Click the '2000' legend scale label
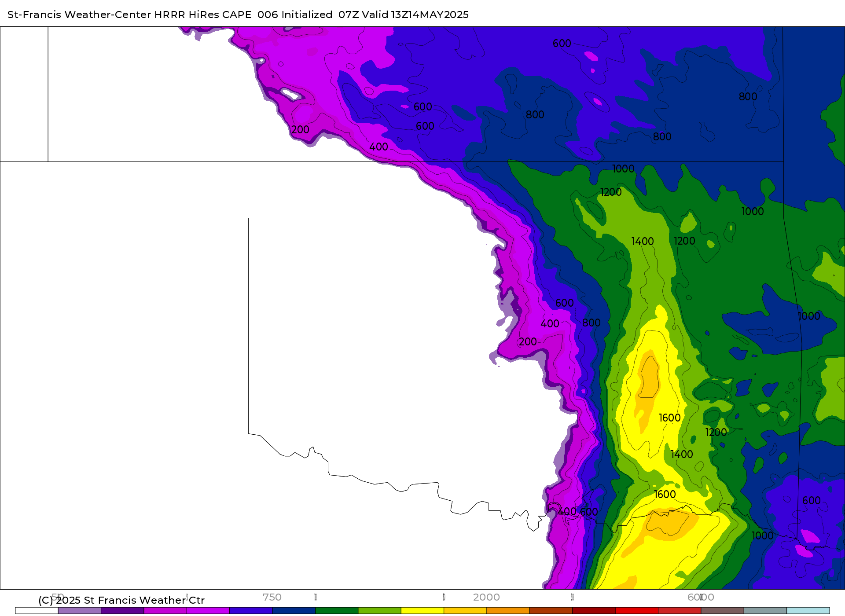This screenshot has width=845, height=616. click(x=486, y=597)
